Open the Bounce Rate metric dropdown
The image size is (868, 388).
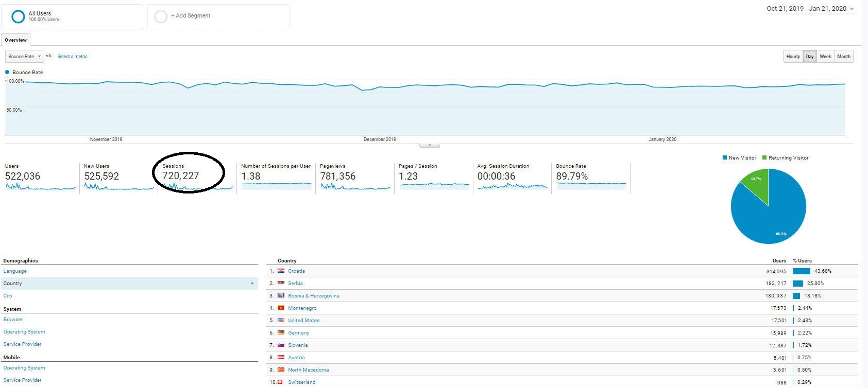click(24, 57)
